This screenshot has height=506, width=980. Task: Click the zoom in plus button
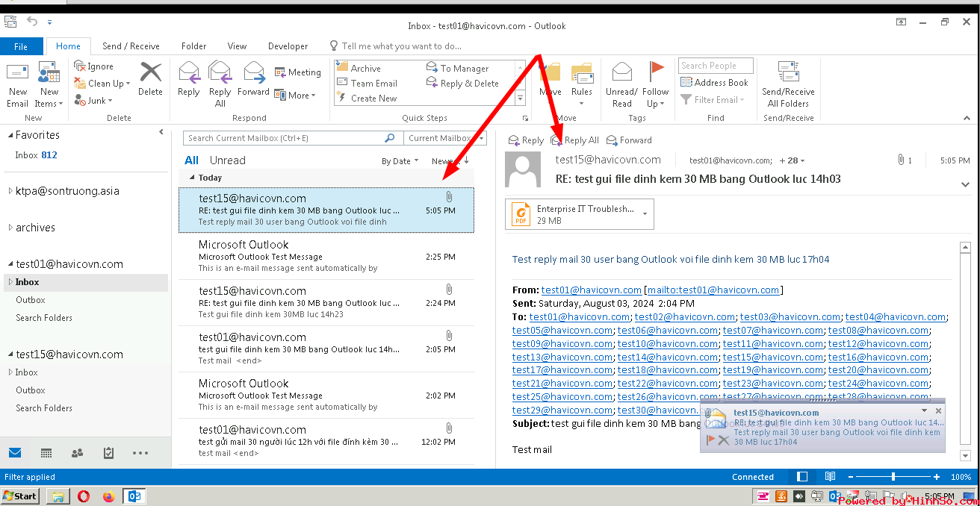click(x=937, y=476)
